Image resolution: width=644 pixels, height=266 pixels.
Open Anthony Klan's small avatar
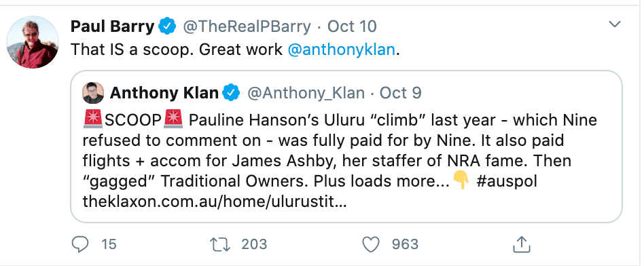coord(93,93)
